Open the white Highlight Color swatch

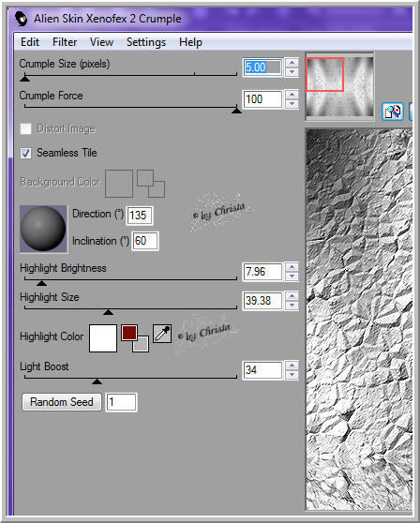coord(103,338)
